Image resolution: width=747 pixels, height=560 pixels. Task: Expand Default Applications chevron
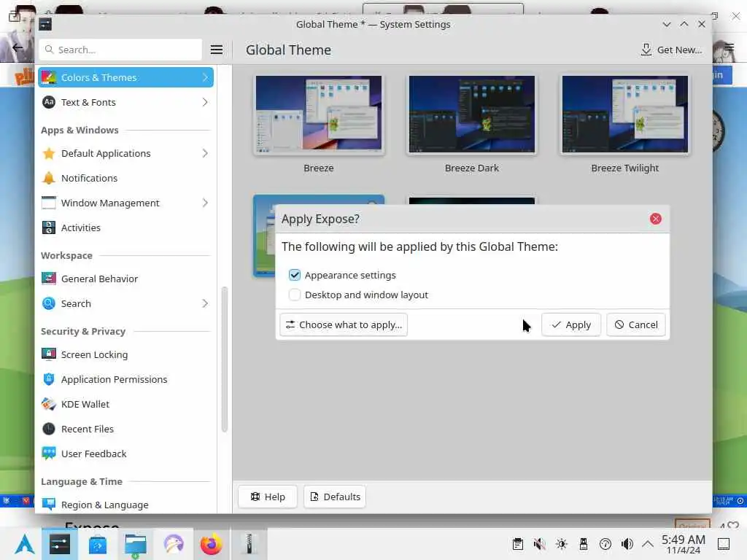[x=205, y=153]
